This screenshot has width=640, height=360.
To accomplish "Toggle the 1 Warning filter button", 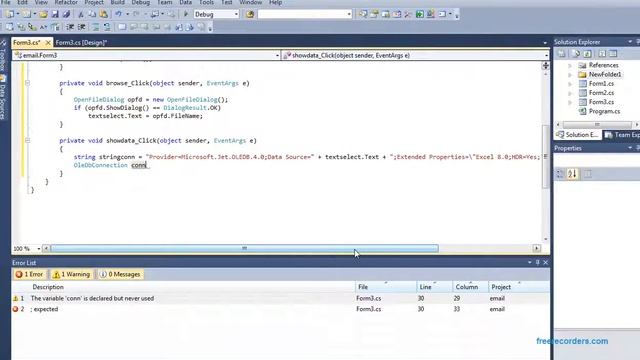I will 71,274.
